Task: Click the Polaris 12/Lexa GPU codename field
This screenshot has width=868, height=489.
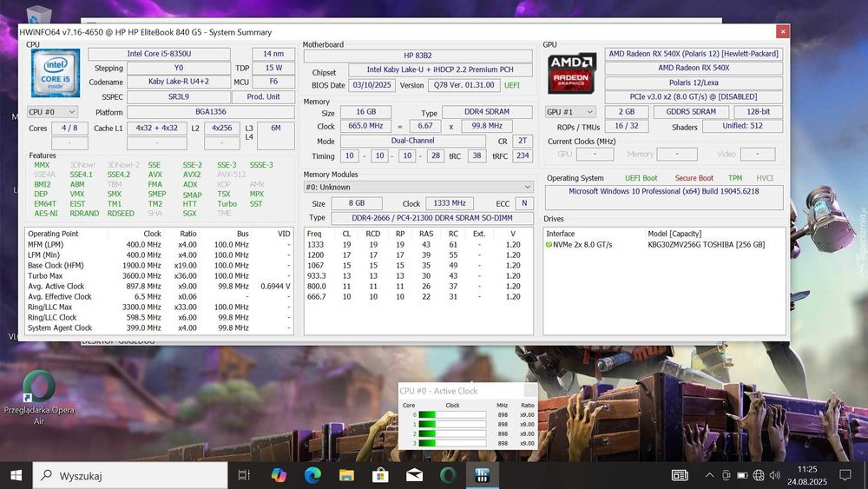Action: coord(694,83)
